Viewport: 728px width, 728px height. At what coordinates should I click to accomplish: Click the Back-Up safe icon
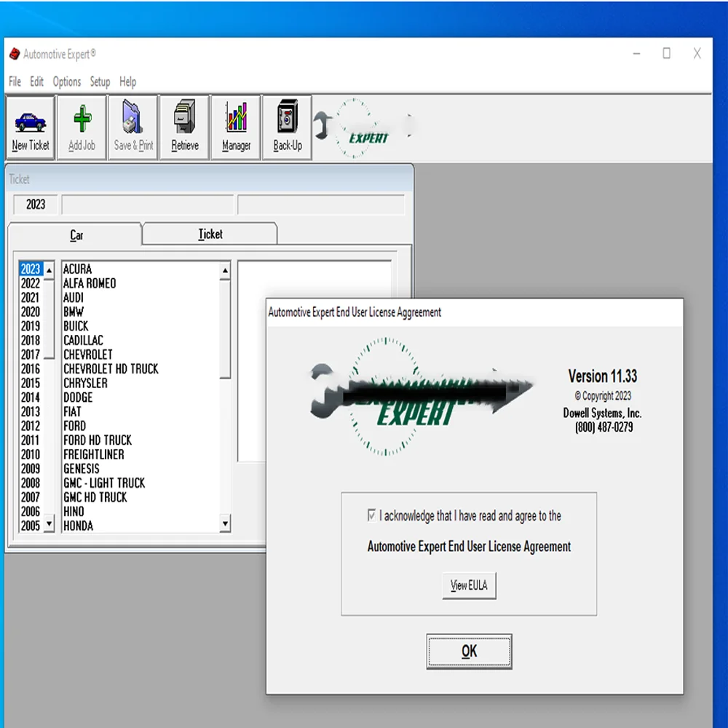coord(288,127)
